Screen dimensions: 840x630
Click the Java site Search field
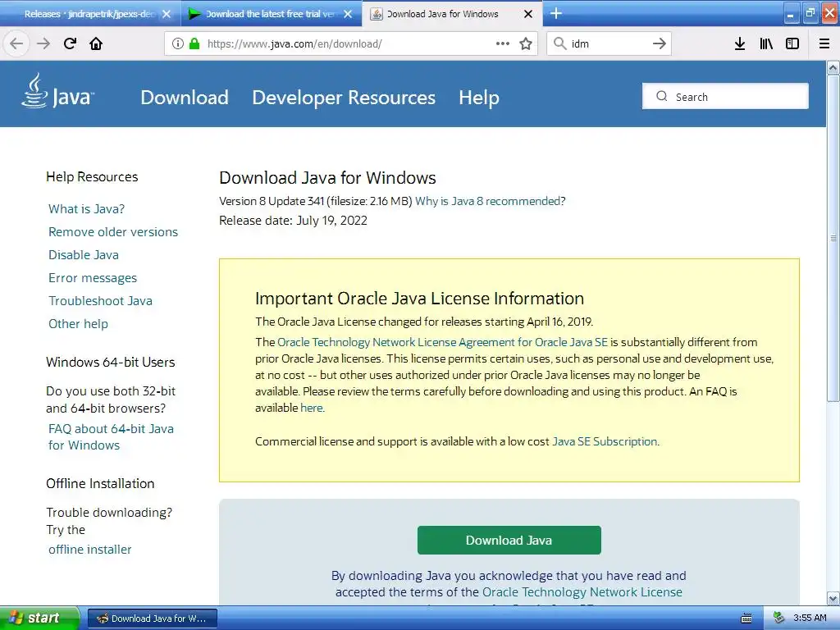click(725, 96)
